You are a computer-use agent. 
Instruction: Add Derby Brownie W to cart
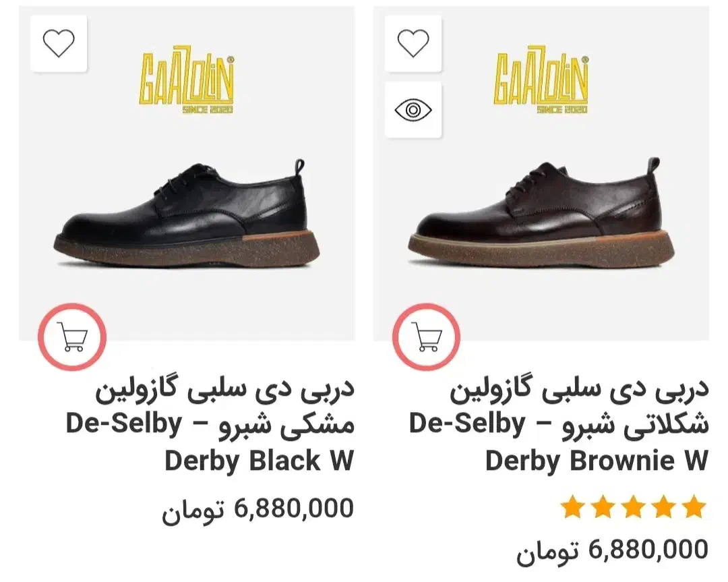click(x=427, y=337)
